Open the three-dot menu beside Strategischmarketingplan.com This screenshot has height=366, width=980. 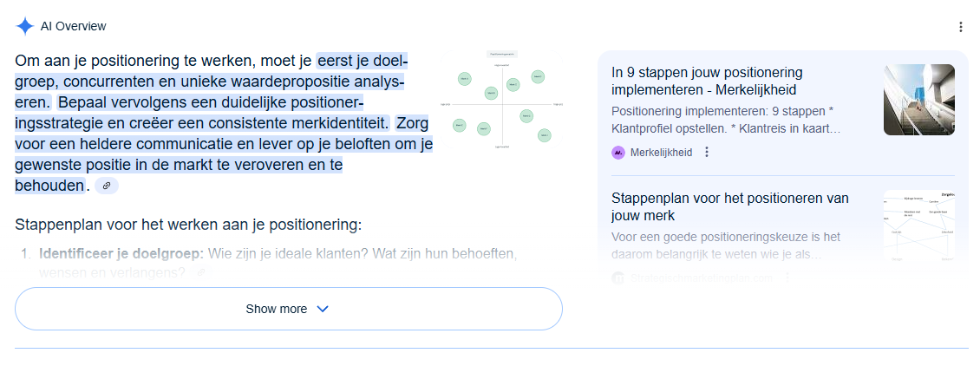pos(787,278)
